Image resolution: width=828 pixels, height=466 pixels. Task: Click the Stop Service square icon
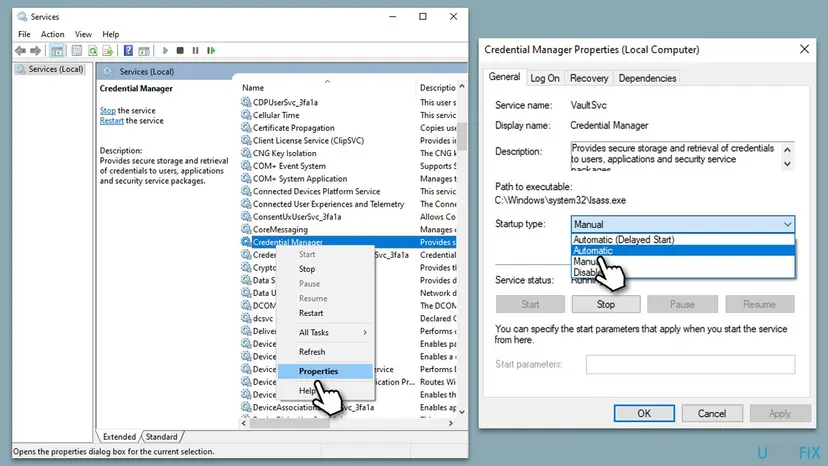tap(180, 51)
